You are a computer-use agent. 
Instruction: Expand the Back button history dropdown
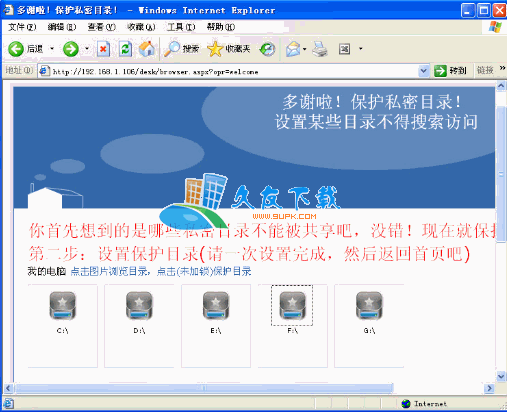(x=52, y=49)
